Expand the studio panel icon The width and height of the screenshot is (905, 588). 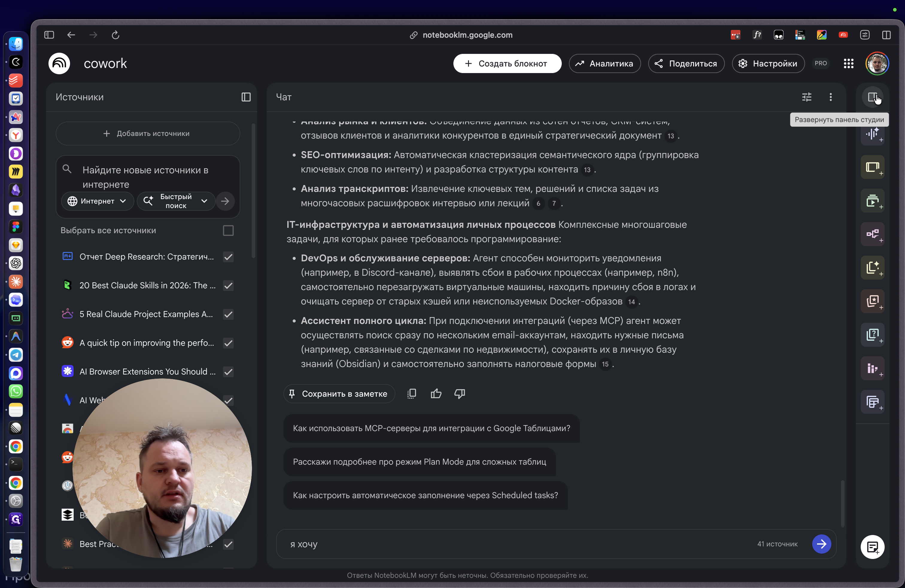[872, 97]
